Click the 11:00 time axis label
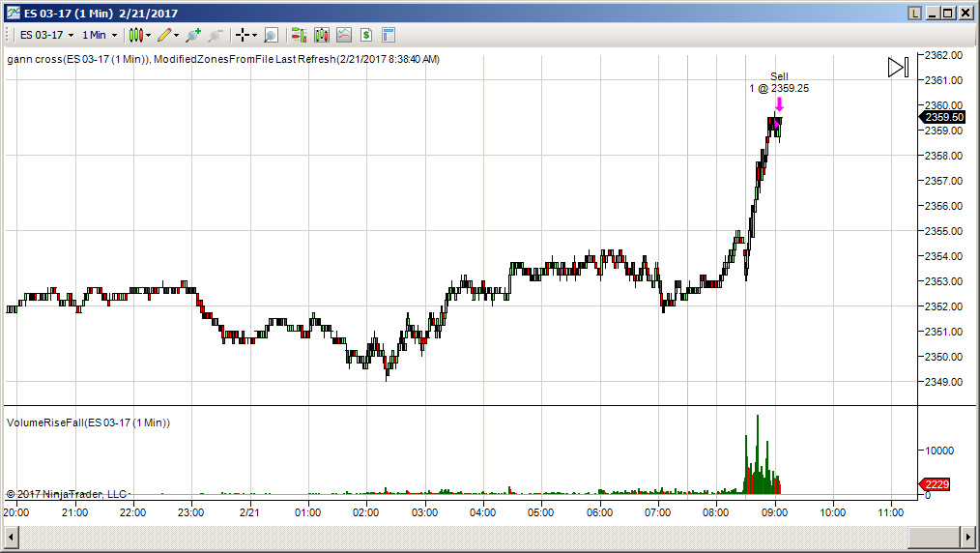Screen dimensions: 980x553 [891, 513]
